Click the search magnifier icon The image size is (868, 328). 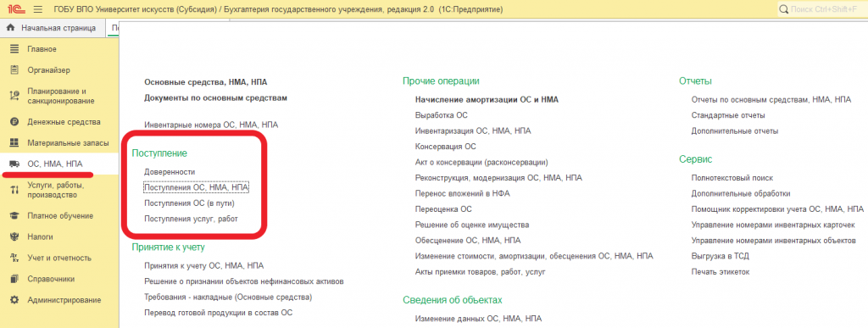tap(783, 9)
